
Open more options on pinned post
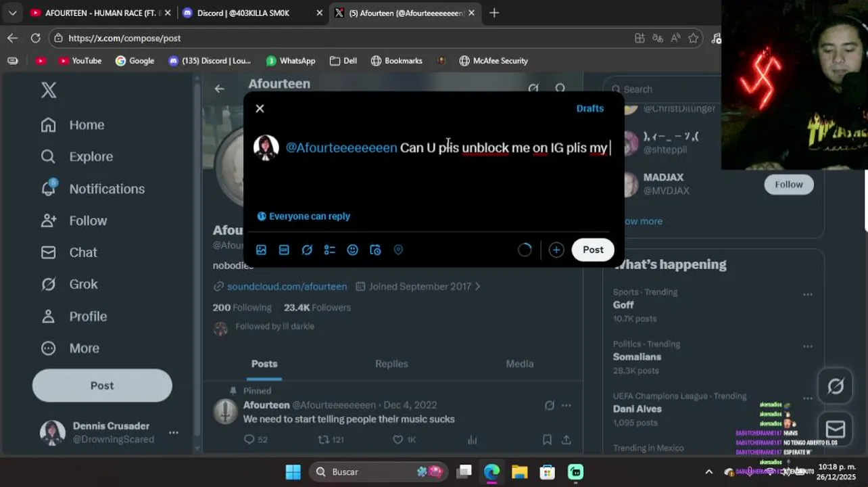point(566,405)
